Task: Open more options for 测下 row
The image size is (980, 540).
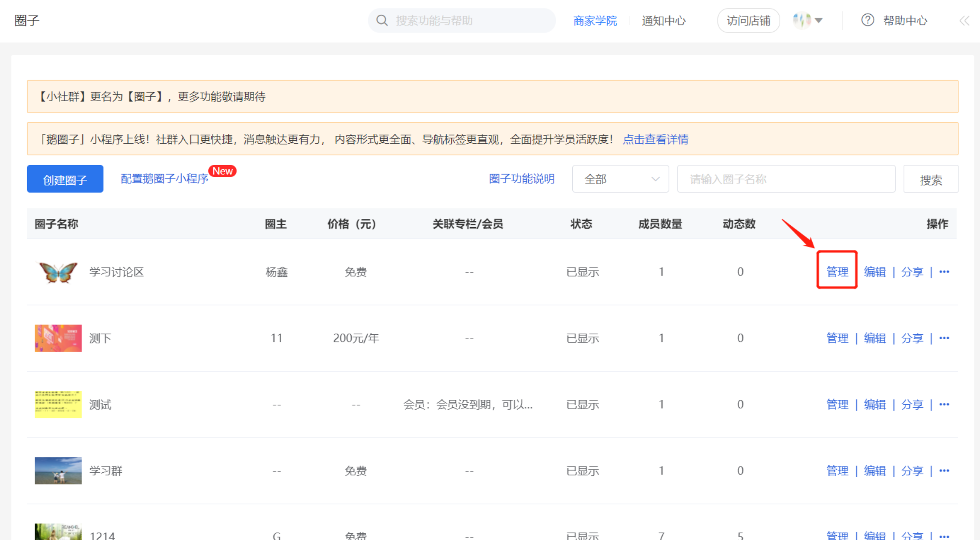Action: pos(944,338)
